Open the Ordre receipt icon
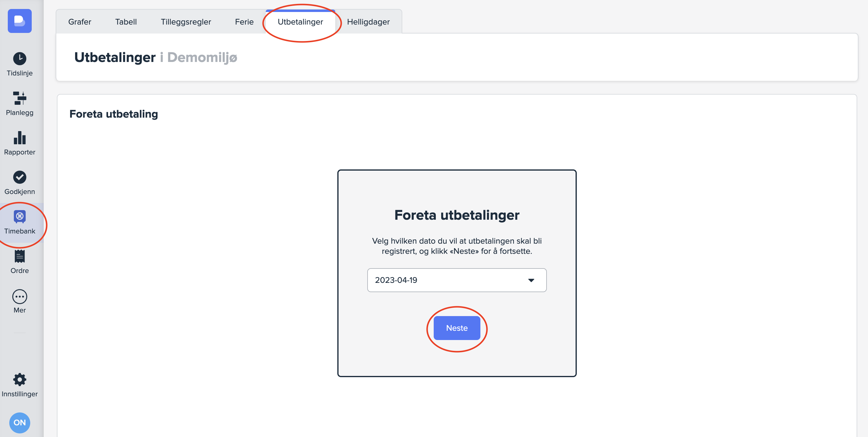This screenshot has height=437, width=868. 19,257
